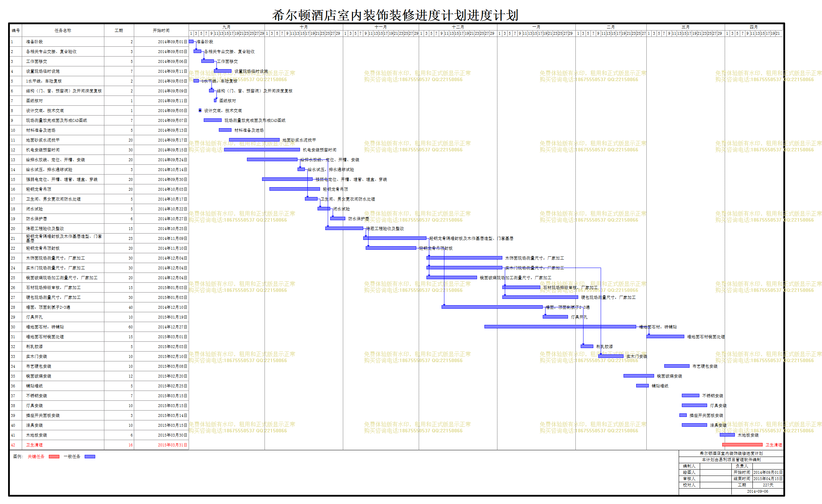Click duration 60 in the 墙地面石材，砖铺贴 row
The width and height of the screenshot is (822, 504).
tap(131, 327)
